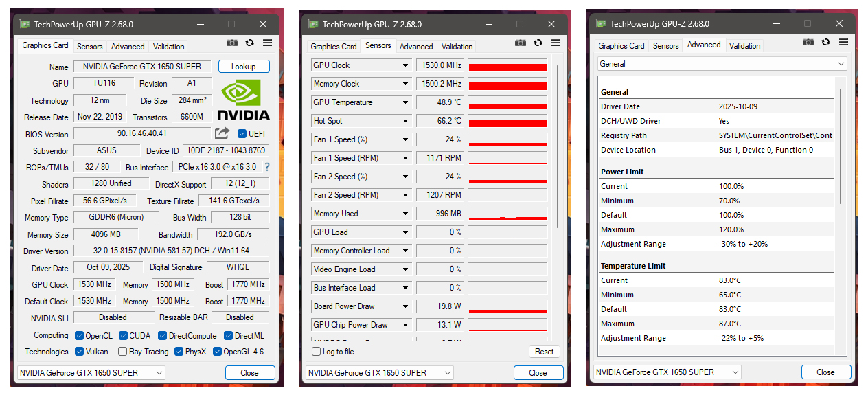The image size is (868, 395).
Task: Click Close button in Sensors window
Action: coord(538,373)
